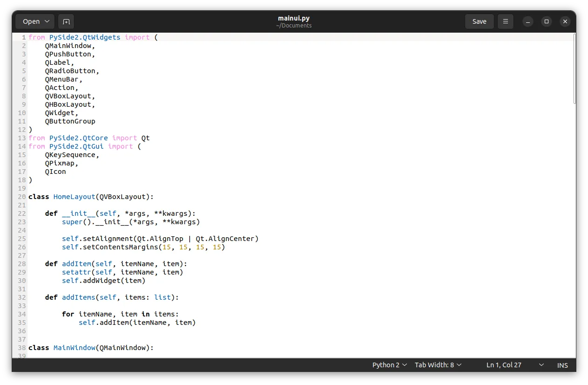
Task: Minimize the mainui.py editor window
Action: [x=527, y=21]
